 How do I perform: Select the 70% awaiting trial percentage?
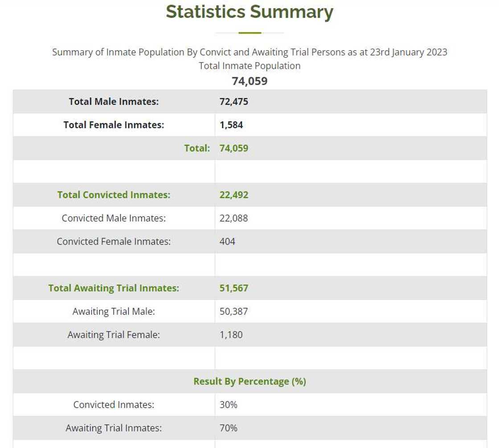pos(229,428)
